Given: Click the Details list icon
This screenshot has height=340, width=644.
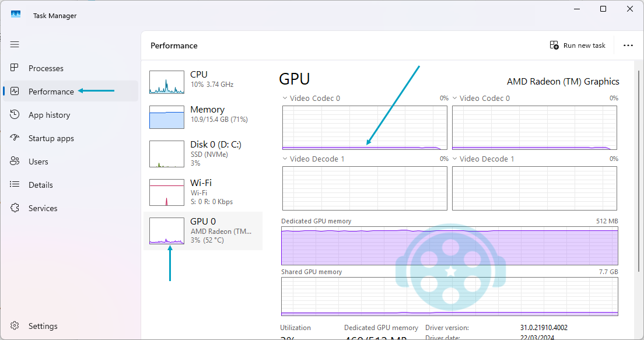Looking at the screenshot, I should coord(15,184).
